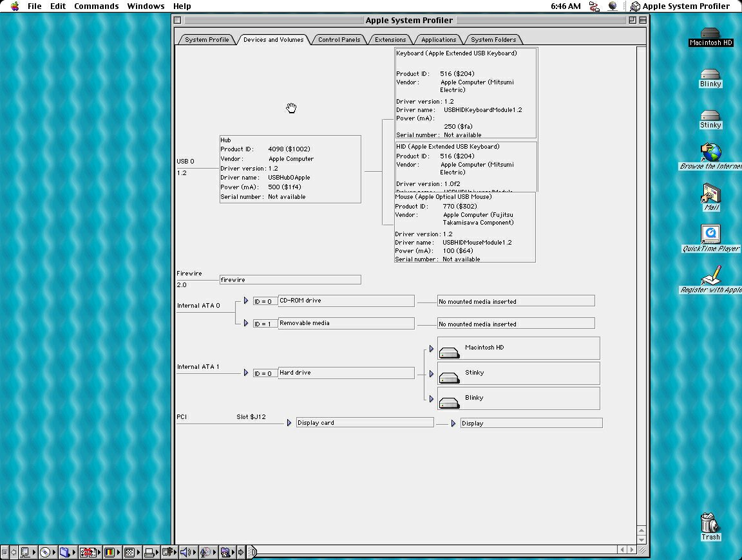Click Control Strip right scroll arrow
742x560 pixels.
click(241, 552)
